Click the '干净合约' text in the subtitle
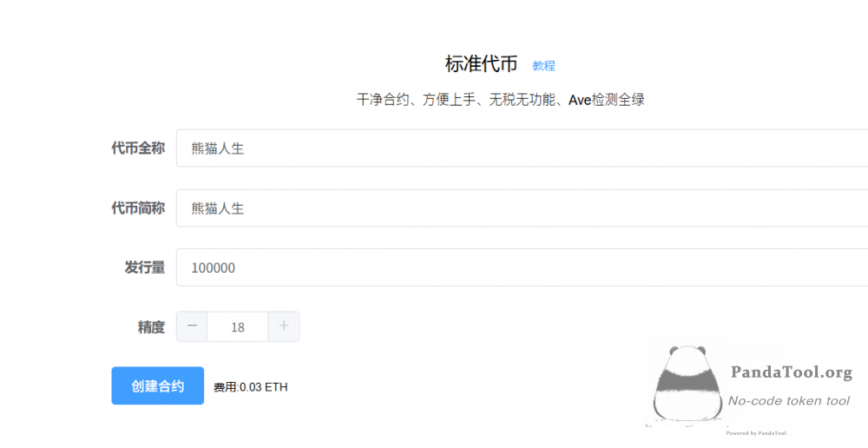This screenshot has height=448, width=868. (383, 100)
